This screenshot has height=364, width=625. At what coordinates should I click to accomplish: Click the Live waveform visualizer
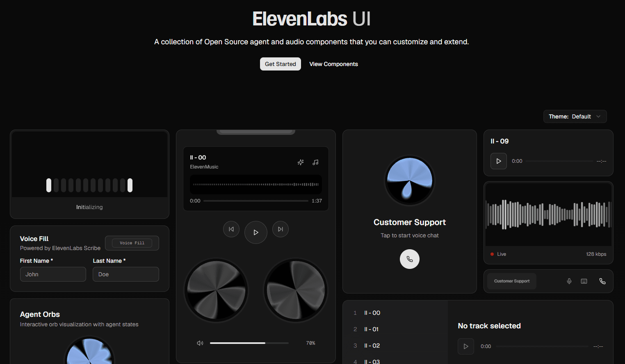pyautogui.click(x=548, y=214)
